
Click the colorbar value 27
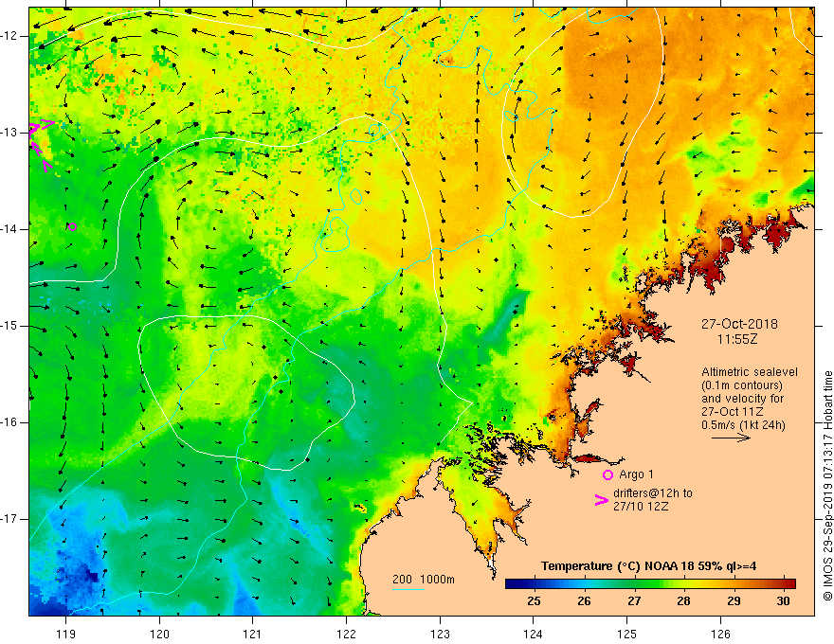pos(634,601)
